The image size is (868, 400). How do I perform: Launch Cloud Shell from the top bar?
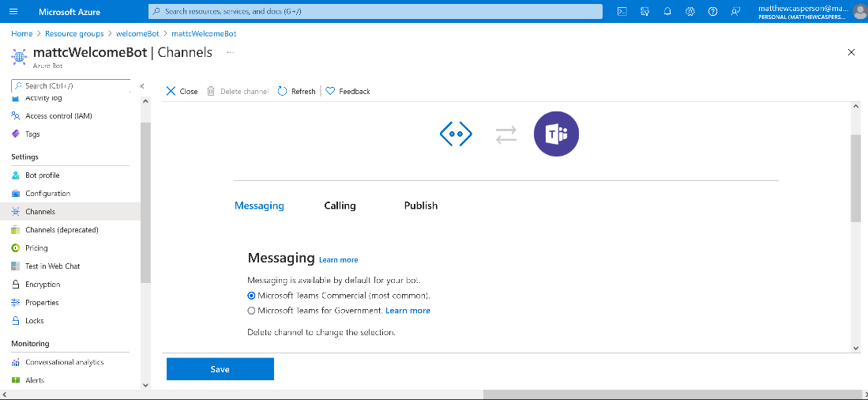pos(622,11)
